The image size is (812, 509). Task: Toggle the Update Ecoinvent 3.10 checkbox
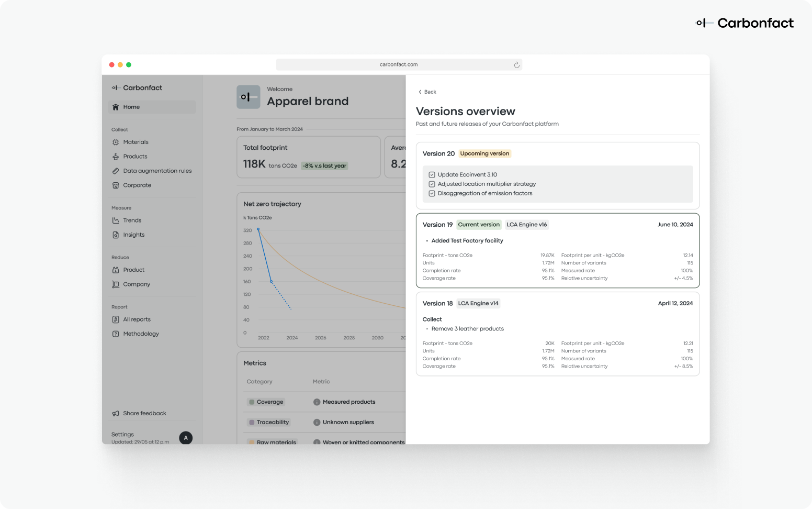pos(432,175)
